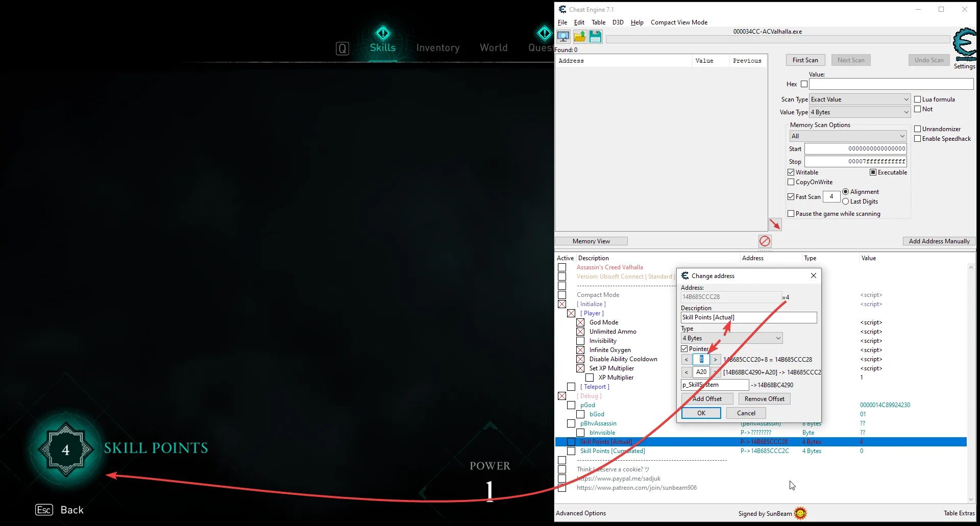Click the Cheat Engine logo Settings icon
This screenshot has width=980, height=526.
click(965, 45)
